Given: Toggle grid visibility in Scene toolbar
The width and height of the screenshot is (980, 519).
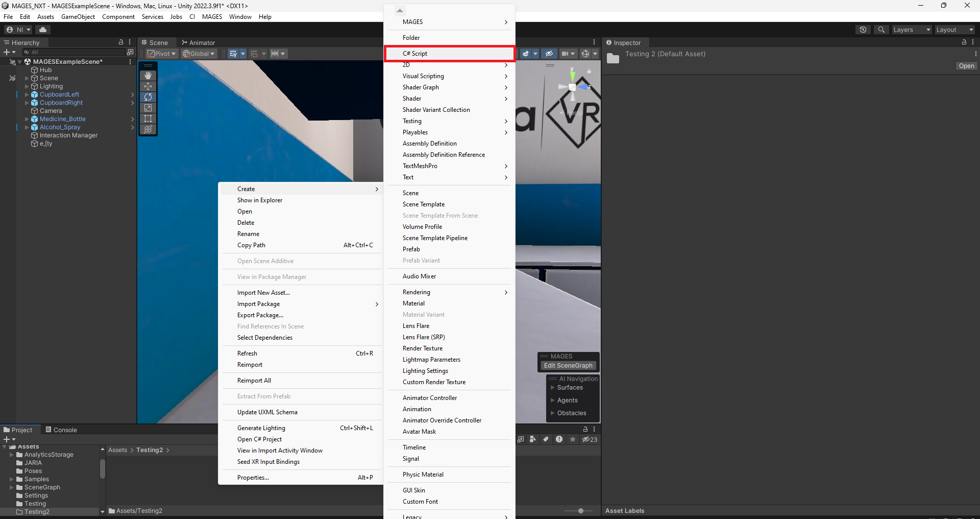Looking at the screenshot, I should coord(233,54).
